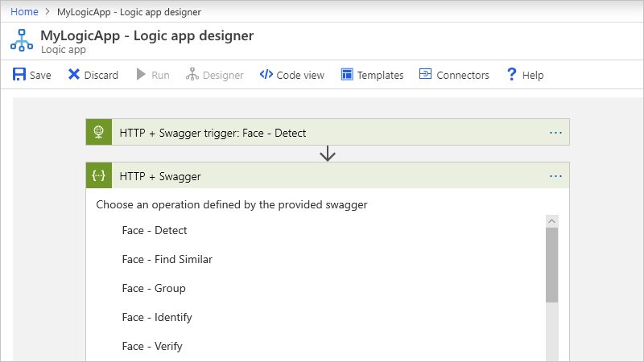Viewport: 644px width, 362px height.
Task: Open Help question mark icon
Action: (x=510, y=75)
